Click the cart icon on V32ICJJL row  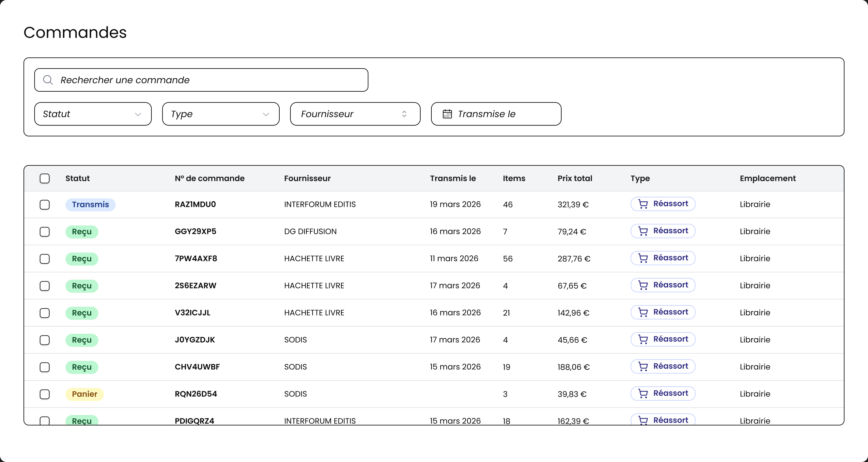(643, 312)
